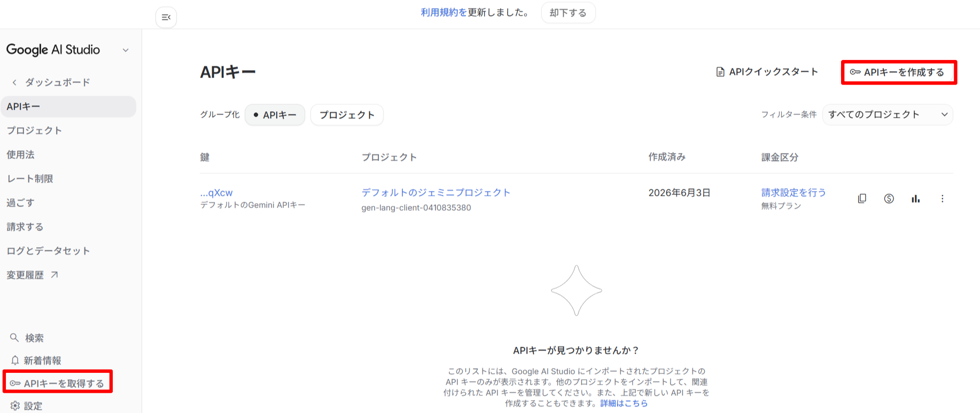Screen dimensions: 980x413
Task: Click the 課金区分 column header
Action: (x=780, y=157)
